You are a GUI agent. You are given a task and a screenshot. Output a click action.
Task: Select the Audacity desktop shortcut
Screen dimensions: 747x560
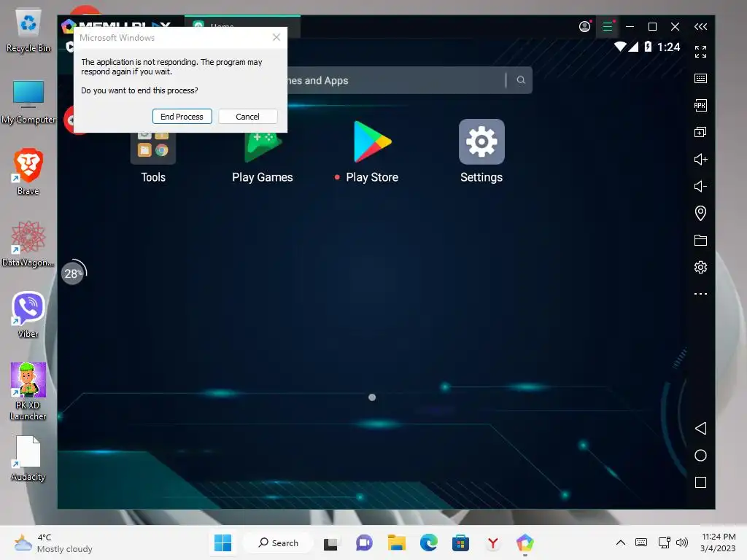28,459
